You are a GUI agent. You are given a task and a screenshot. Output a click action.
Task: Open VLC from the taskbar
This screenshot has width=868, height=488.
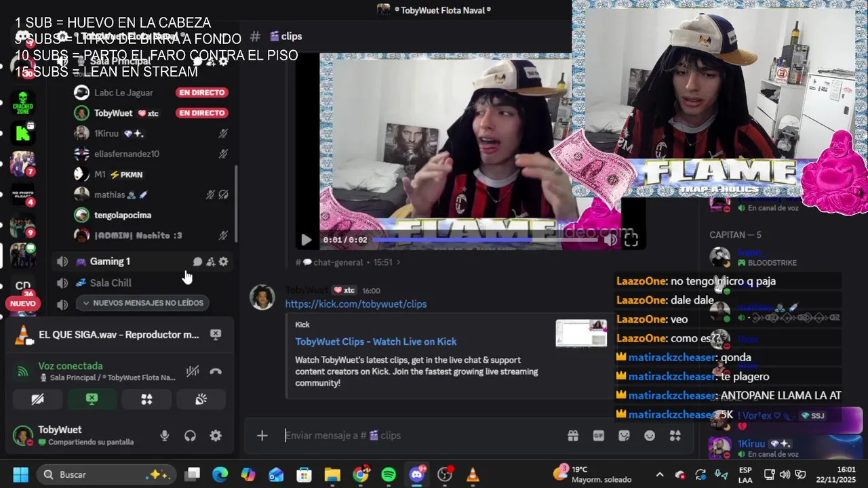pyautogui.click(x=473, y=474)
